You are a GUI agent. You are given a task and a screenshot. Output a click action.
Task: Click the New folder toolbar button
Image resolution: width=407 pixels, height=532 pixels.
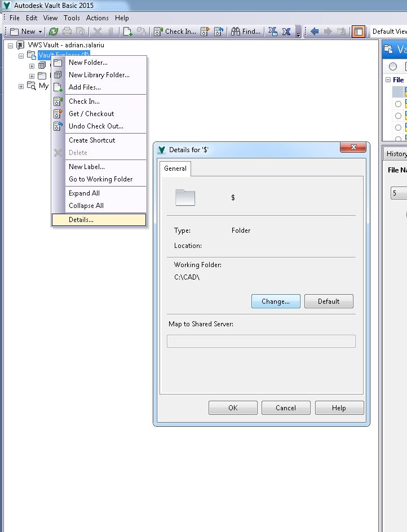click(23, 32)
